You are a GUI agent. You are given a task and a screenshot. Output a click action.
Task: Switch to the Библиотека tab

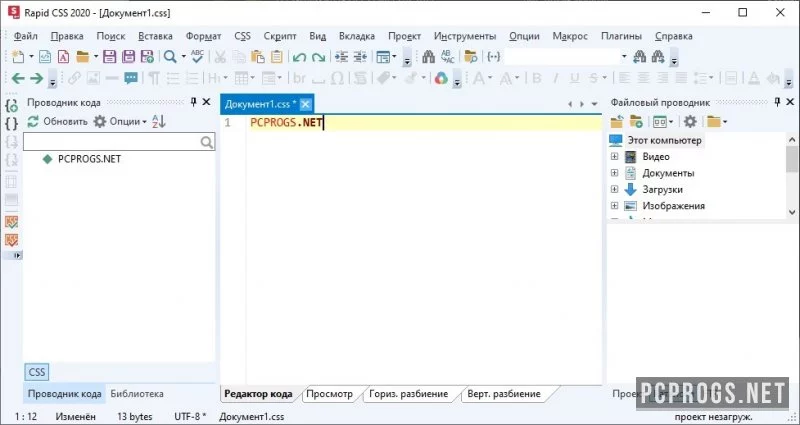click(x=137, y=394)
